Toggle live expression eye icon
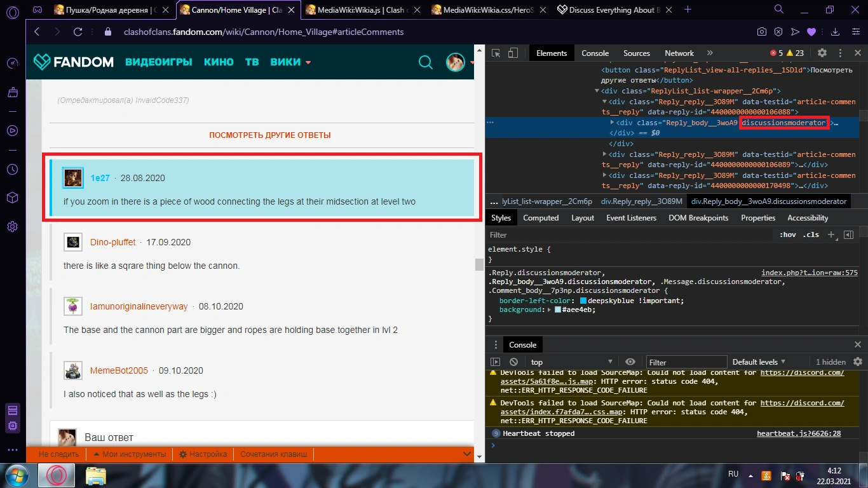Image resolution: width=868 pixels, height=488 pixels. pyautogui.click(x=630, y=362)
